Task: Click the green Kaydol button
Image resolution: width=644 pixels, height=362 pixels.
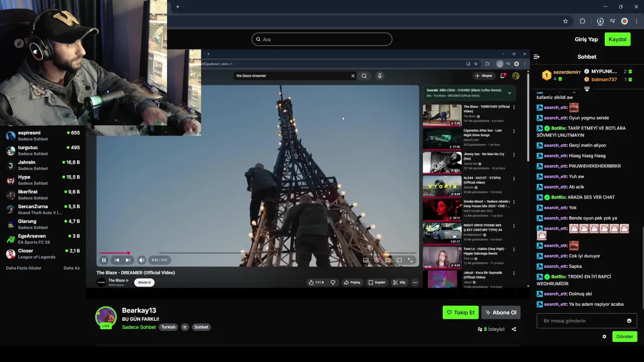Action: click(617, 39)
